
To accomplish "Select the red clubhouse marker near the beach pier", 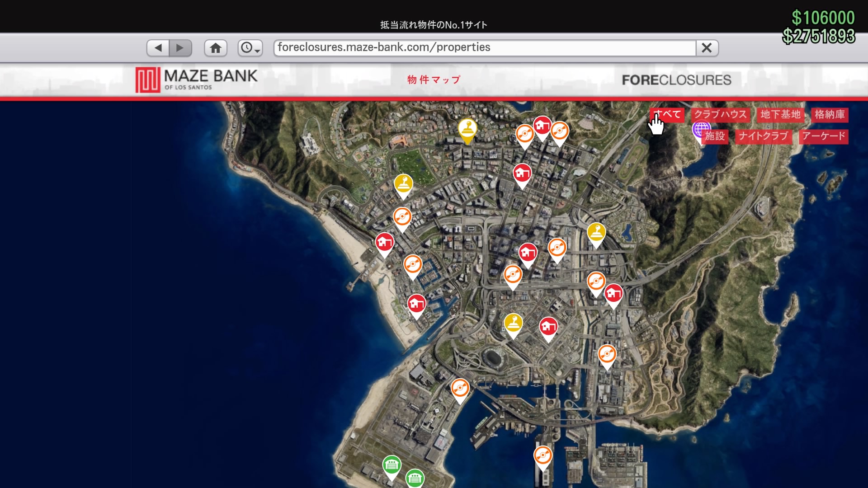I will (x=384, y=243).
